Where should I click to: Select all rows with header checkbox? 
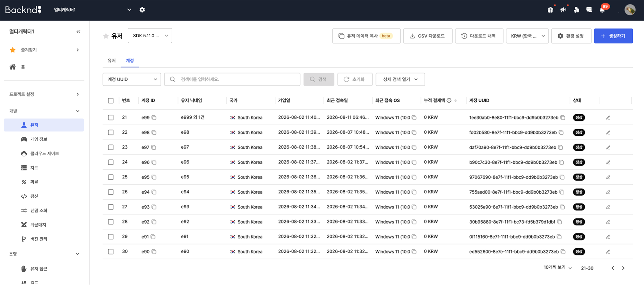coord(111,101)
